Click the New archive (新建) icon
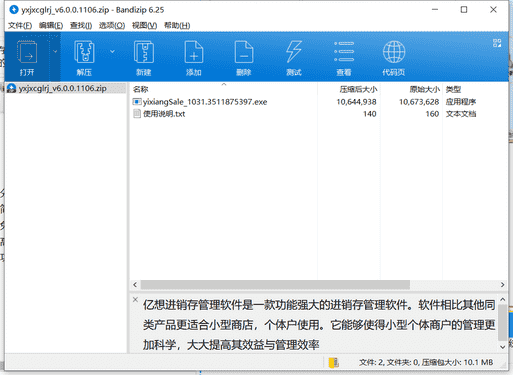 tap(144, 52)
